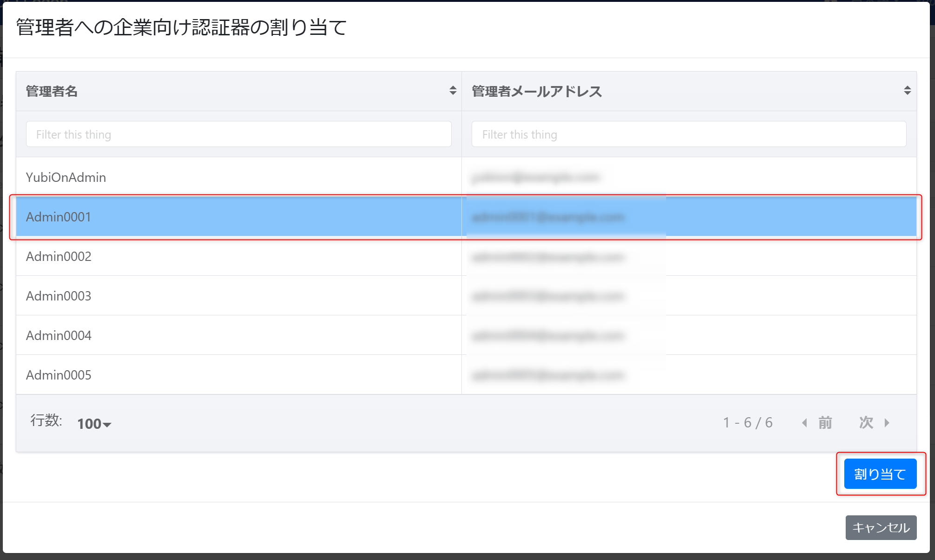The image size is (935, 560).
Task: Select the Admin0004 row
Action: click(x=466, y=335)
